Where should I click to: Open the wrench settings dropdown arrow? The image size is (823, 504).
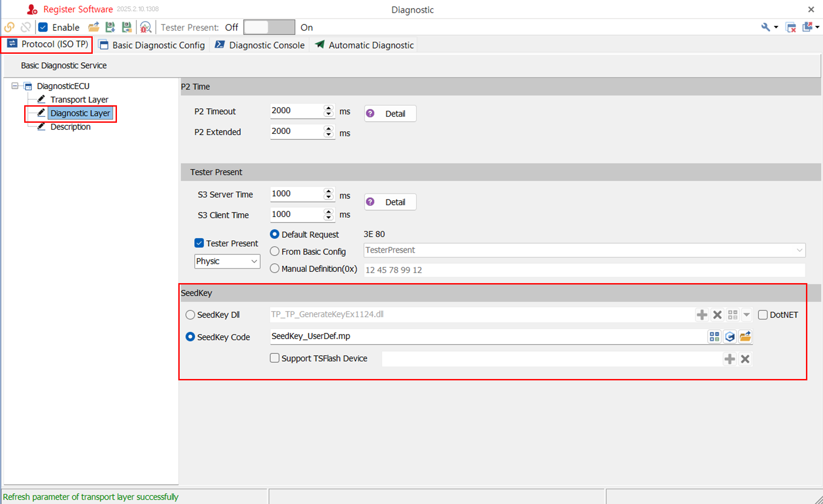pyautogui.click(x=776, y=28)
